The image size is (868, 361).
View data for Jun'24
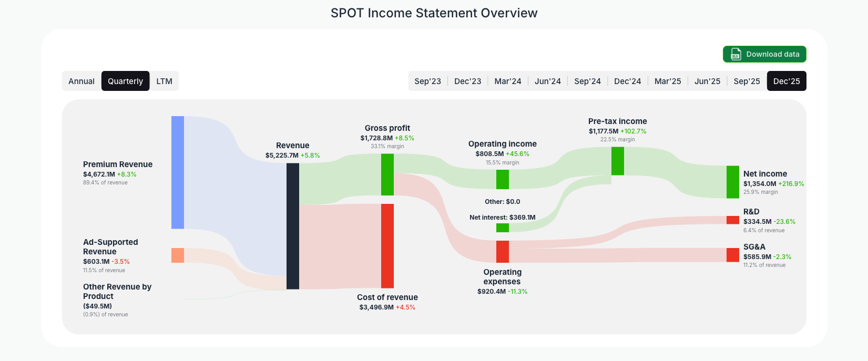[547, 81]
